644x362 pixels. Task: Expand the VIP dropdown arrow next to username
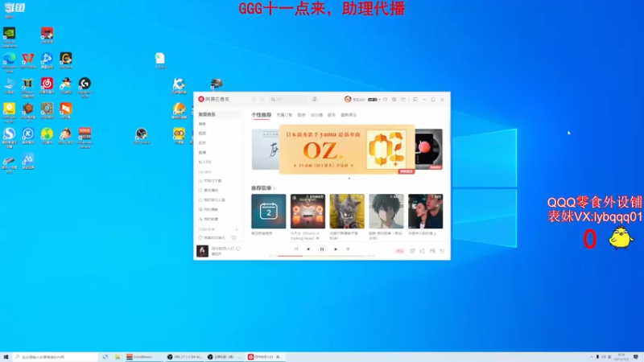coord(379,99)
